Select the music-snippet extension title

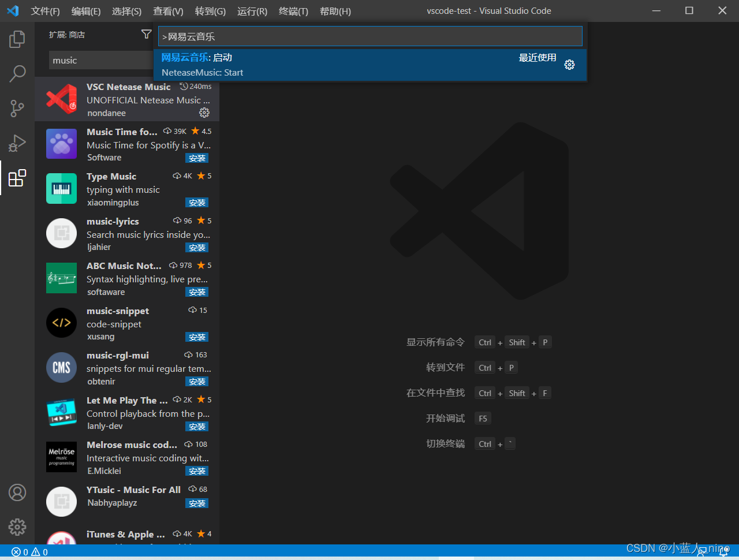[x=118, y=311]
